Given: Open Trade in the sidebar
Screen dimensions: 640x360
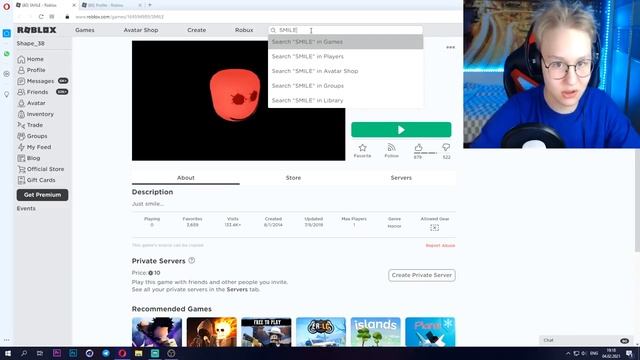Looking at the screenshot, I should point(30,125).
